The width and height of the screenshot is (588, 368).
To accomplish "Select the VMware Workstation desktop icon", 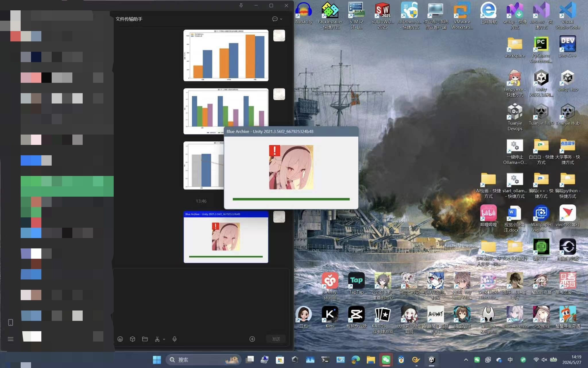I will point(462,16).
